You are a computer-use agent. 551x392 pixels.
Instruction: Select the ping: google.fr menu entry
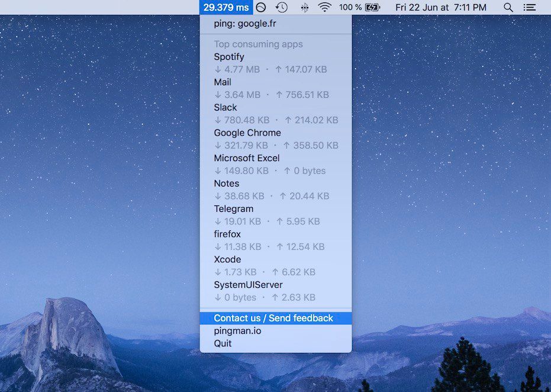point(276,24)
